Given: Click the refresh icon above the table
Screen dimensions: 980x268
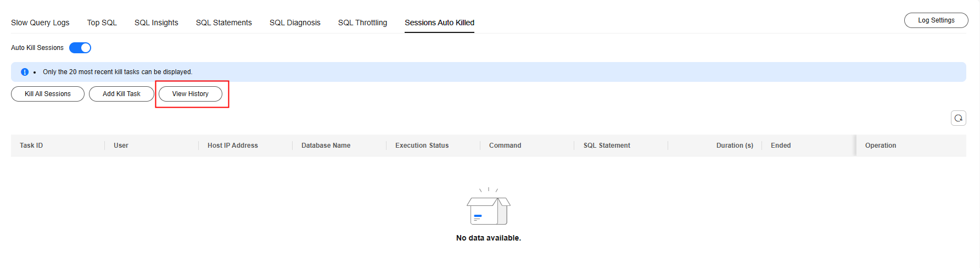Looking at the screenshot, I should 958,118.
